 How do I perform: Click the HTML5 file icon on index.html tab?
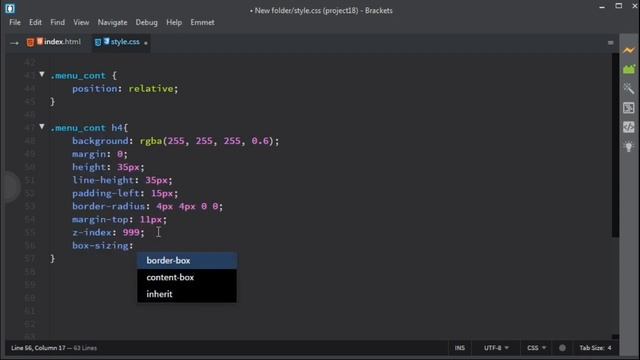pyautogui.click(x=30, y=42)
